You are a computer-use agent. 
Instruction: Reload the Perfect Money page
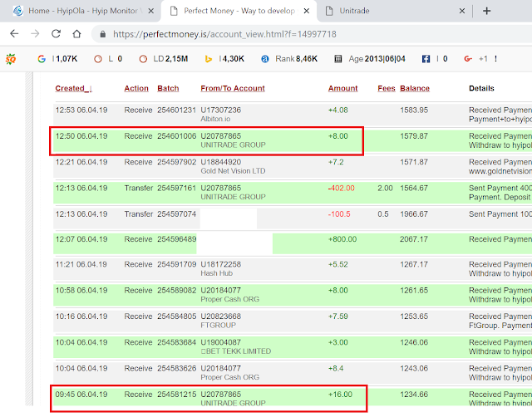[x=56, y=33]
